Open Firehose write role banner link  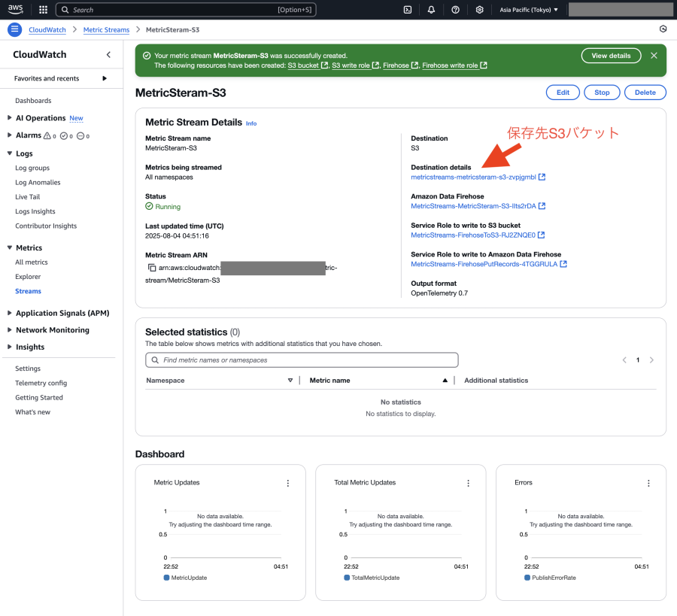[454, 65]
